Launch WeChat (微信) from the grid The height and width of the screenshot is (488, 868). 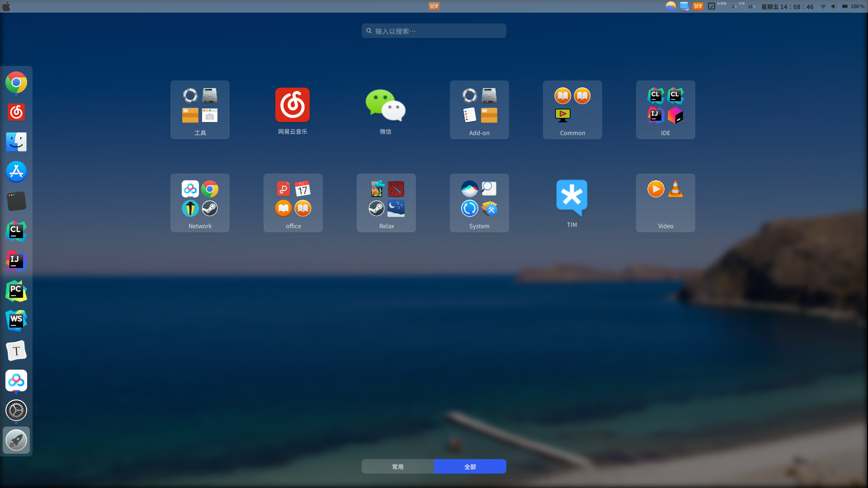coord(385,105)
